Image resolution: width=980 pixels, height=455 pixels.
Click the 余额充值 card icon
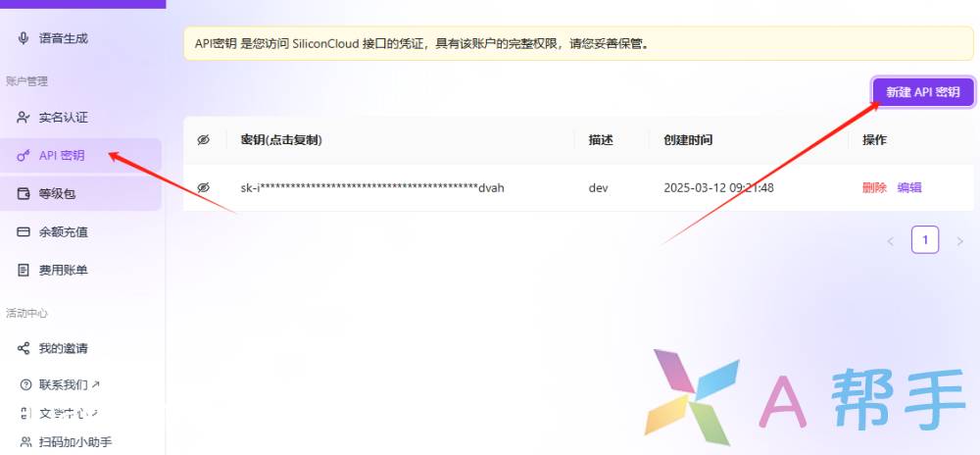pos(24,231)
